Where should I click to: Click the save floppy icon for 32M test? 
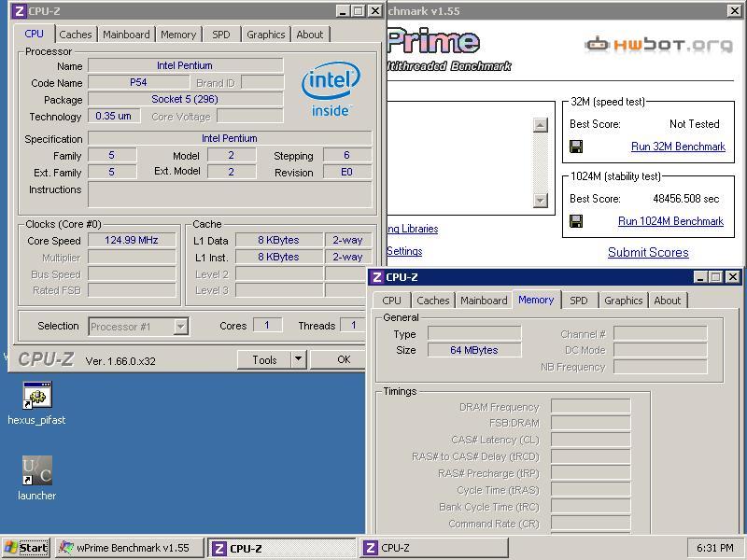pyautogui.click(x=576, y=147)
